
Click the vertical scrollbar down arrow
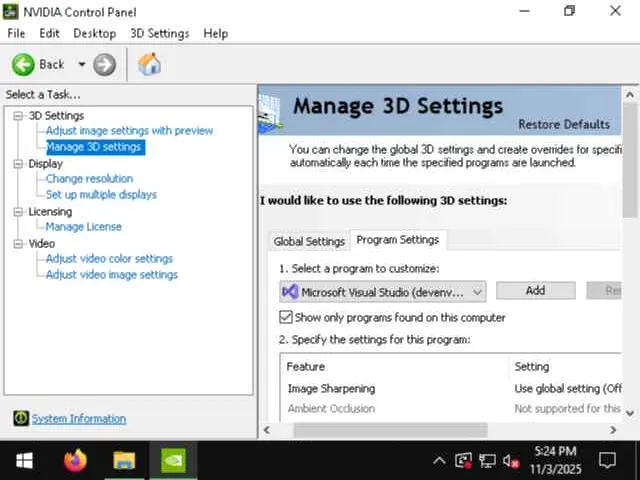630,413
